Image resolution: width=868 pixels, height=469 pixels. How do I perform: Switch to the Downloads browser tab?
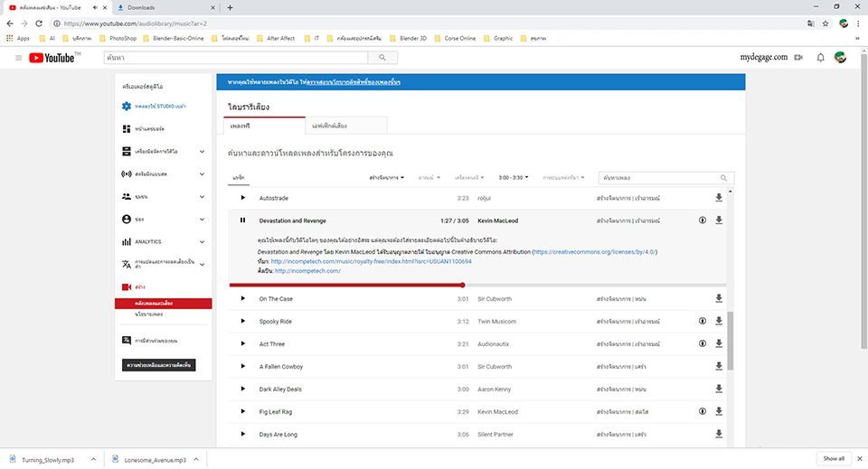(x=165, y=8)
